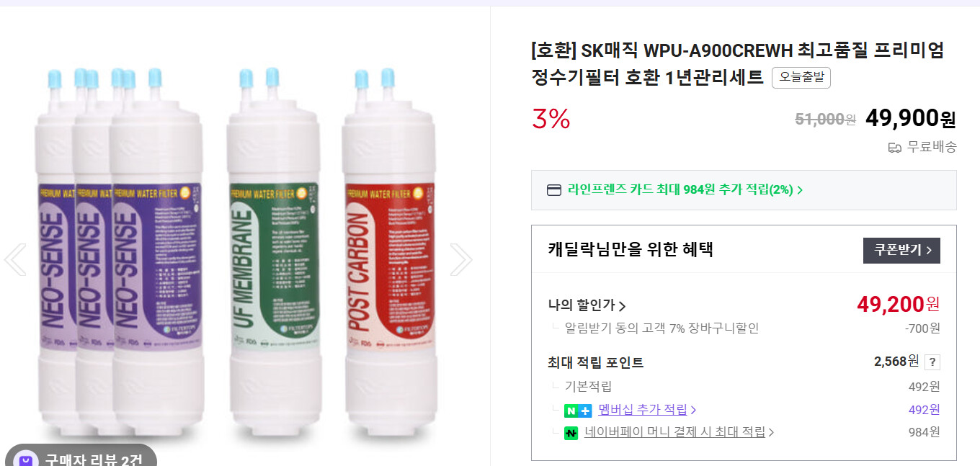Click the credit card icon in Line Friends banner
Image resolution: width=980 pixels, height=466 pixels.
(554, 190)
